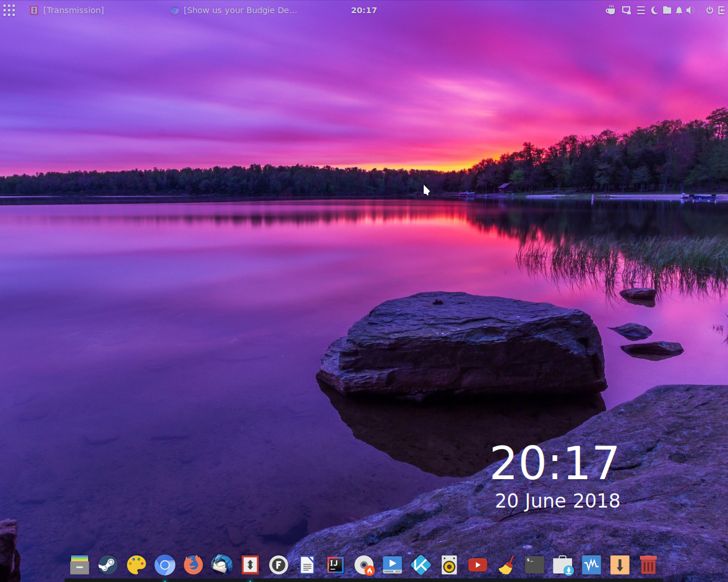728x582 pixels.
Task: Open the Trash from the dock
Action: pos(648,565)
